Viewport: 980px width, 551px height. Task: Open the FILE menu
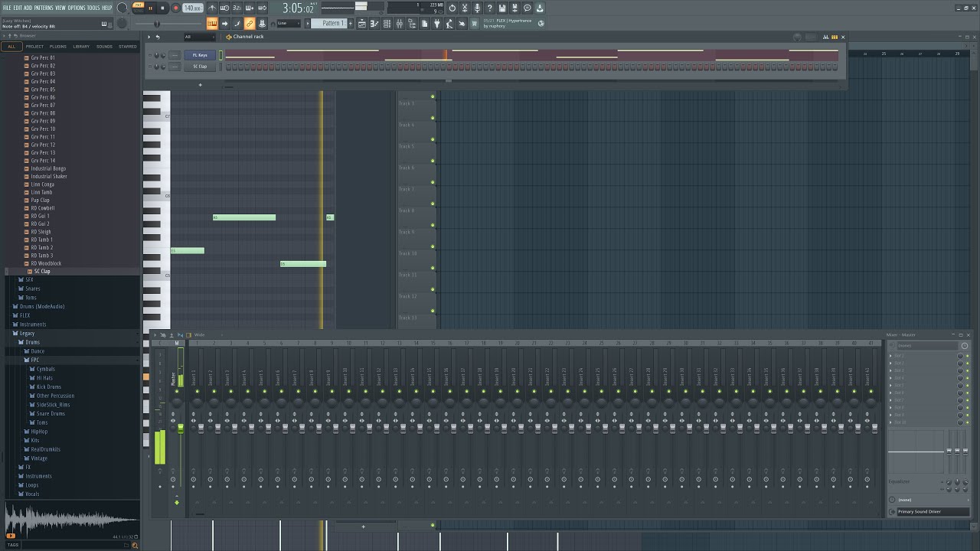[7, 8]
